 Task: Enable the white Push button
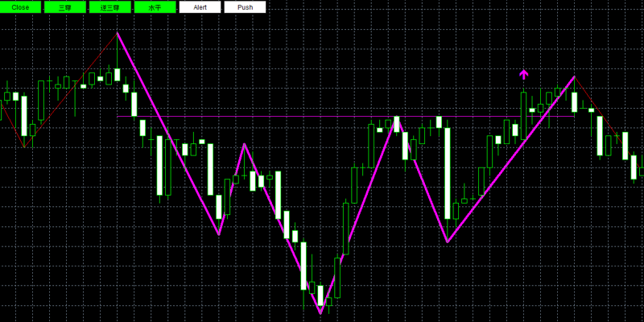245,7
